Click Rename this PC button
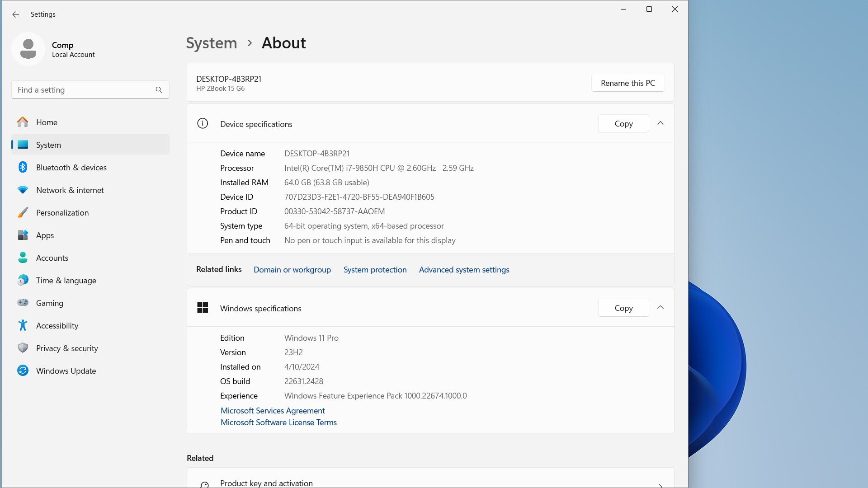868x488 pixels. point(628,83)
